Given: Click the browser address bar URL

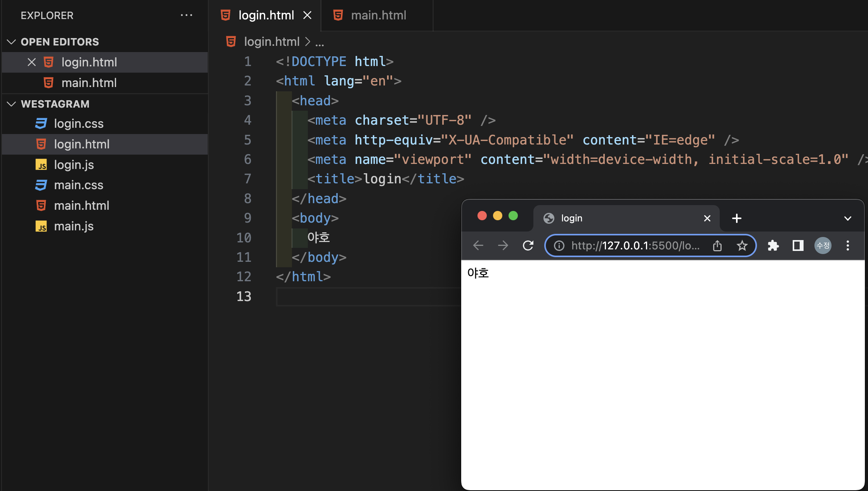Looking at the screenshot, I should 636,245.
